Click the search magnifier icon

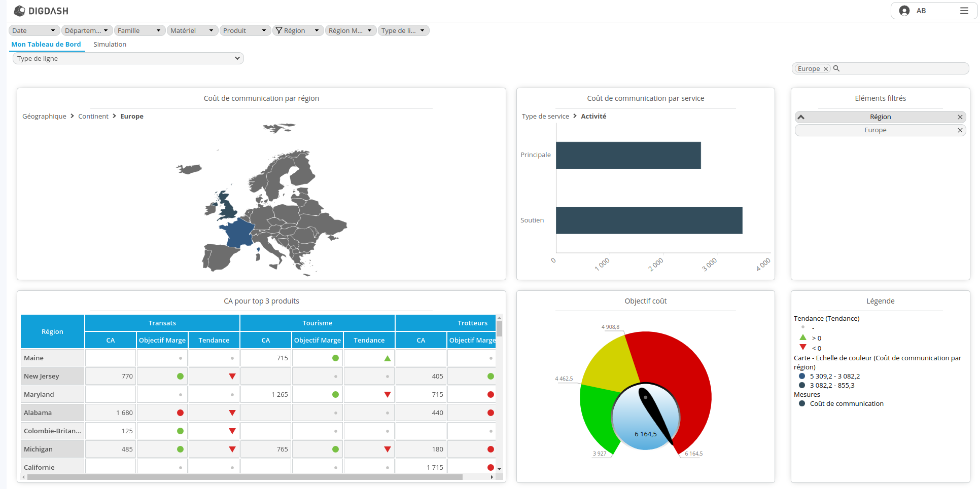836,68
